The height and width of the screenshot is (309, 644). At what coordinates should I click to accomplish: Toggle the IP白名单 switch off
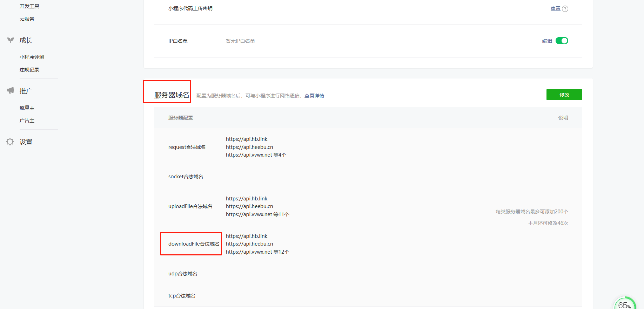(x=562, y=41)
